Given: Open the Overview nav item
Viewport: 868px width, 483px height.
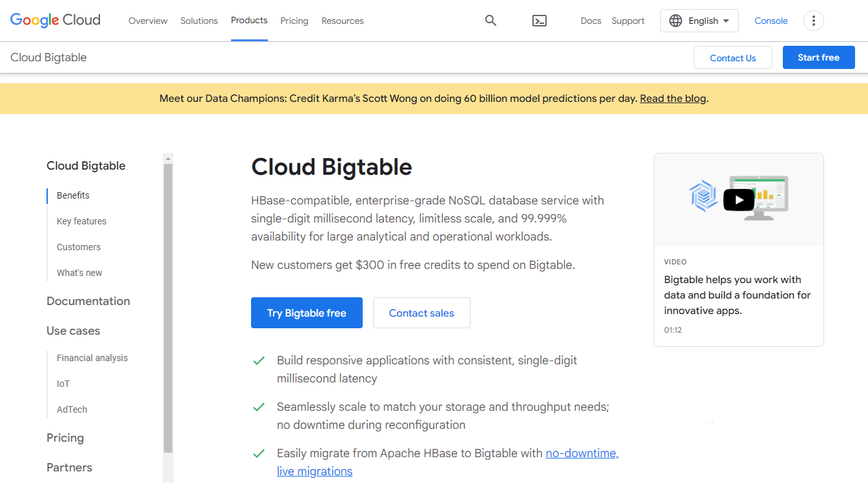Looking at the screenshot, I should (148, 21).
